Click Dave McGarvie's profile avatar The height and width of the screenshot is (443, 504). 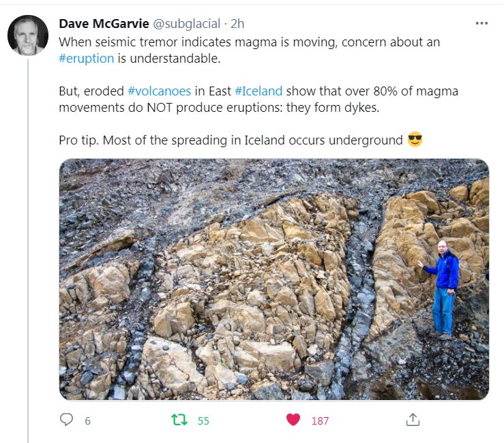point(28,35)
